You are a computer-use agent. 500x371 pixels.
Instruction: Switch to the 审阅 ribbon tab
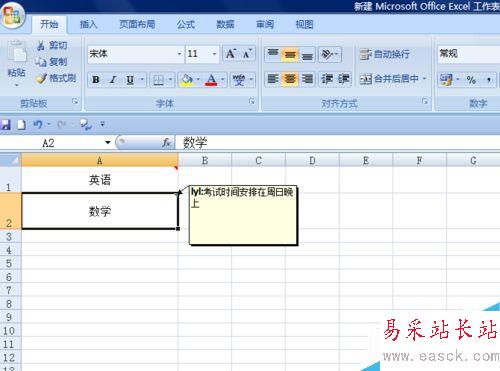pyautogui.click(x=265, y=24)
